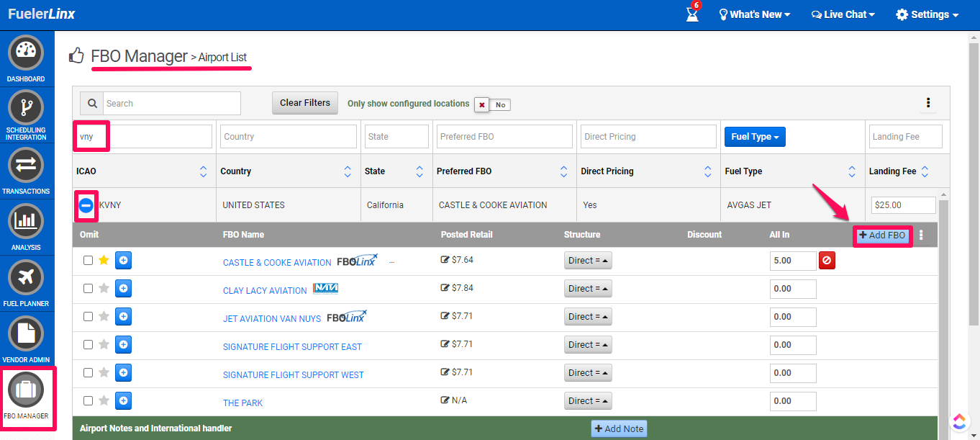Click the Country filter field
This screenshot has height=440, width=980.
[x=289, y=137]
